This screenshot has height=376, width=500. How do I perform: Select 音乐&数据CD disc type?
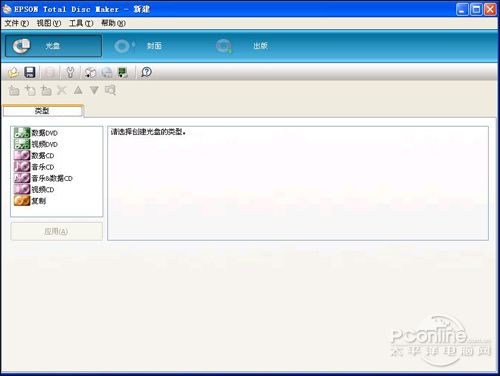coord(43,178)
